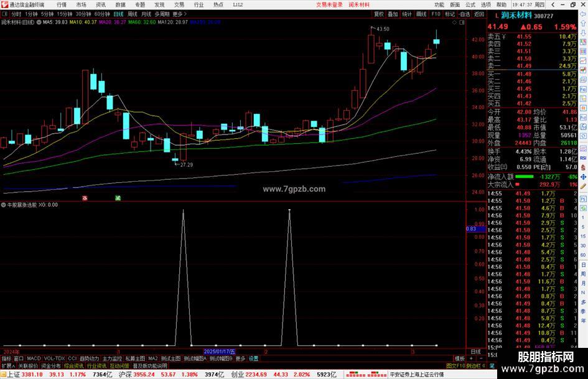Viewport: 588px width, 379px height.
Task: Select the 月线 period tab
Action: pyautogui.click(x=146, y=14)
